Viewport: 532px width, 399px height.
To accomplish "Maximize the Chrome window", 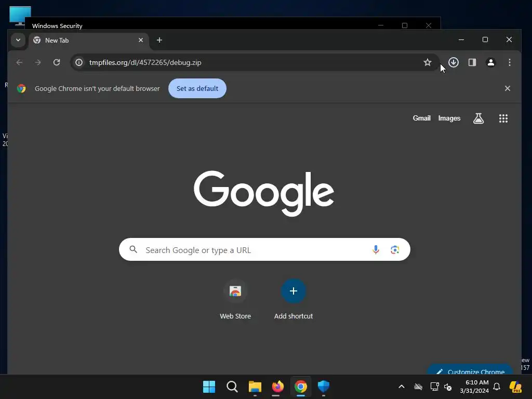I will coord(485,39).
